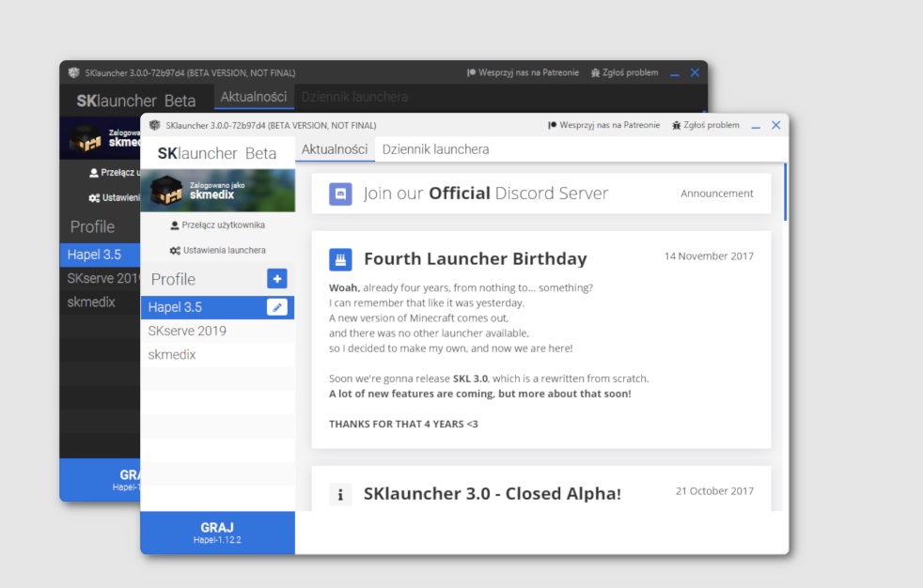This screenshot has height=588, width=923.
Task: Click the skmedix avatar in the light window
Action: [166, 191]
